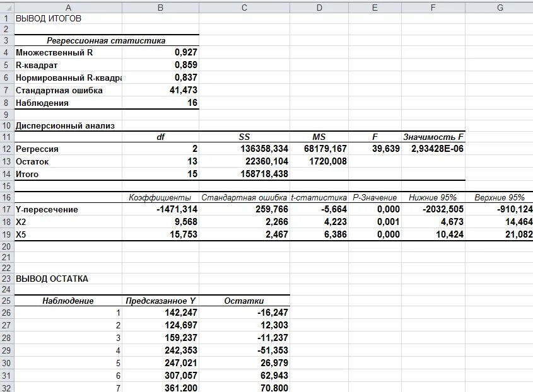
Task: Select value 136358,334 cell
Action: click(x=244, y=149)
